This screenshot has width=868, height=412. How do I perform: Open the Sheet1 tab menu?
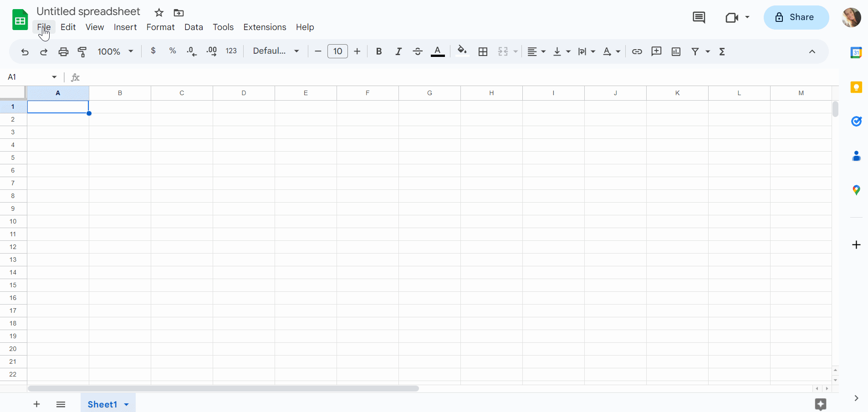(x=127, y=404)
